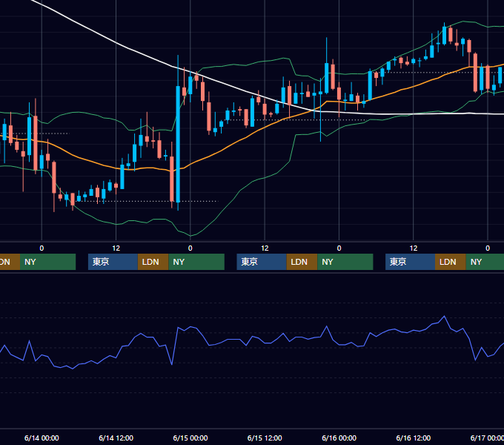Click the 東京 session block spanning 6/14 12:00
504x445 pixels.
tap(113, 262)
